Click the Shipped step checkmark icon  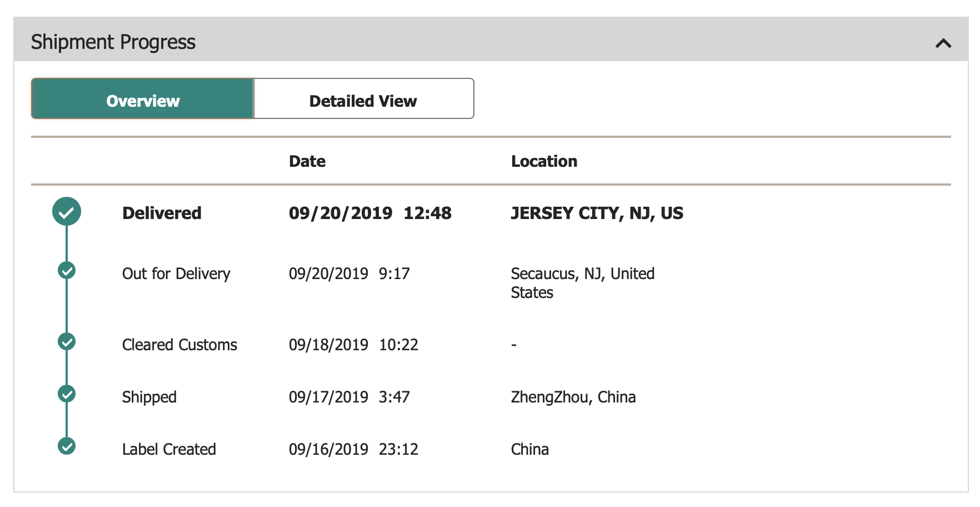(x=67, y=394)
